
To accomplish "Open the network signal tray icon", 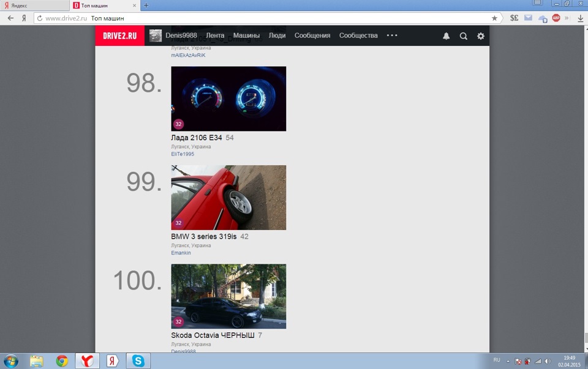I will tap(538, 362).
